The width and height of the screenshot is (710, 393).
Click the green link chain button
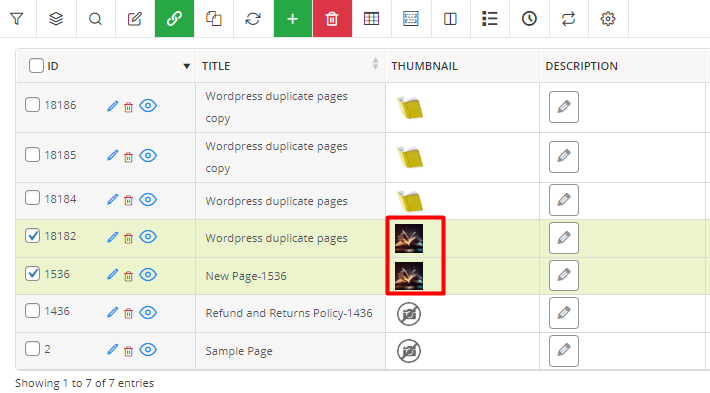click(174, 19)
